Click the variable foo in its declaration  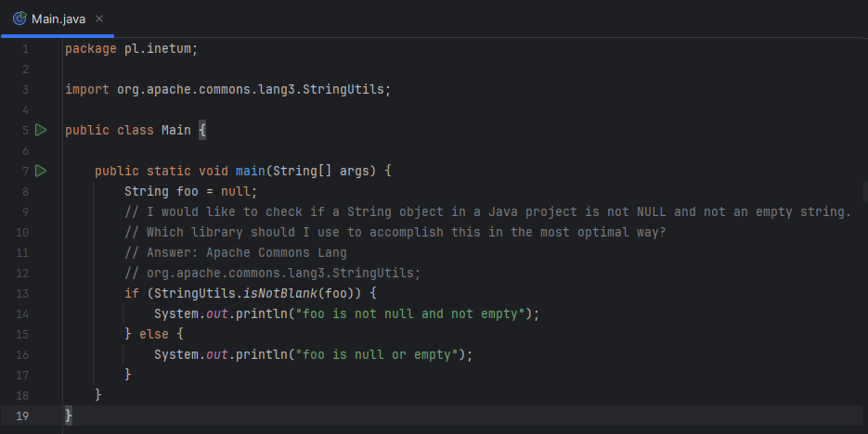pyautogui.click(x=187, y=191)
